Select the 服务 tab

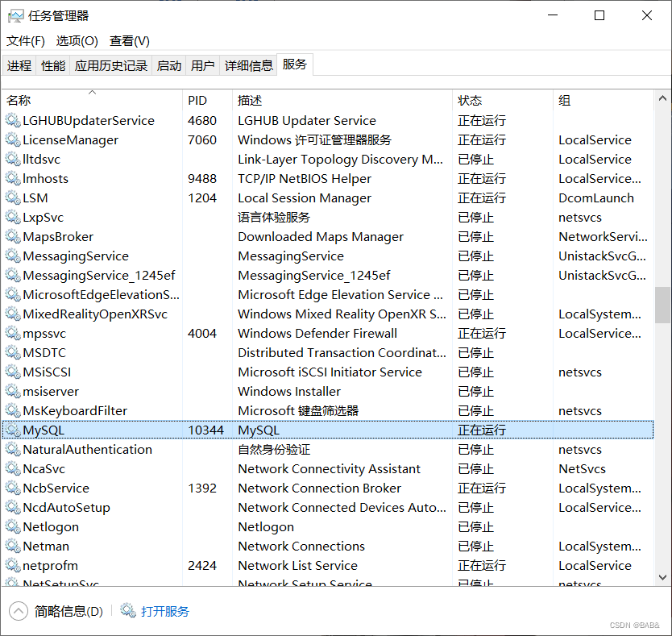[295, 64]
